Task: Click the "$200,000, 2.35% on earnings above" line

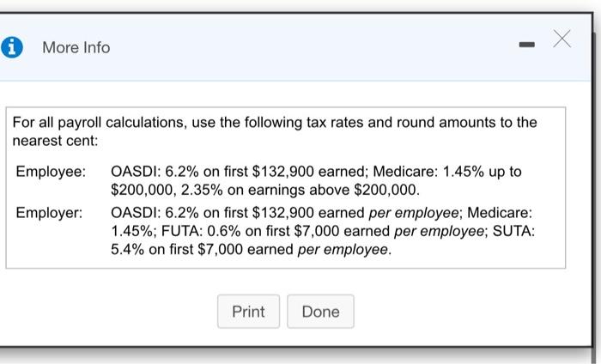Action: (x=265, y=189)
